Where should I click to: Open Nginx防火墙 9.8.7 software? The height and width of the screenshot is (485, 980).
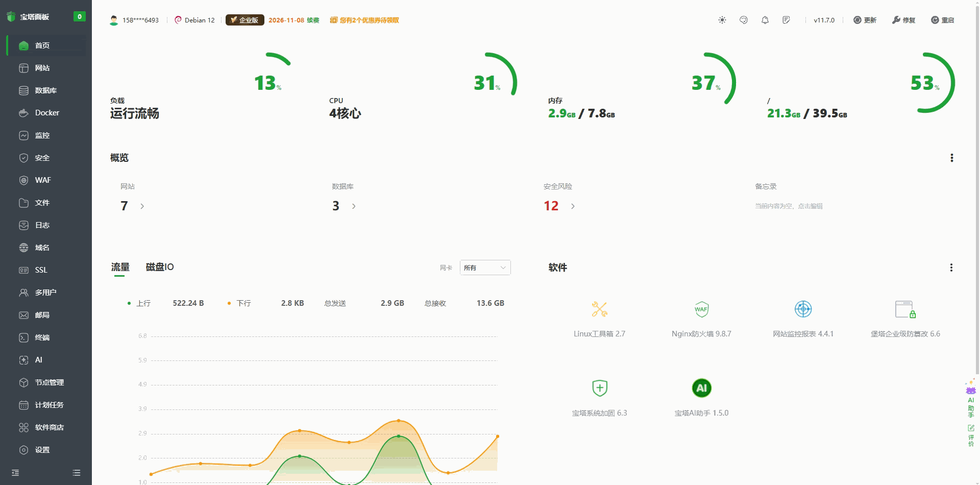[x=701, y=317]
